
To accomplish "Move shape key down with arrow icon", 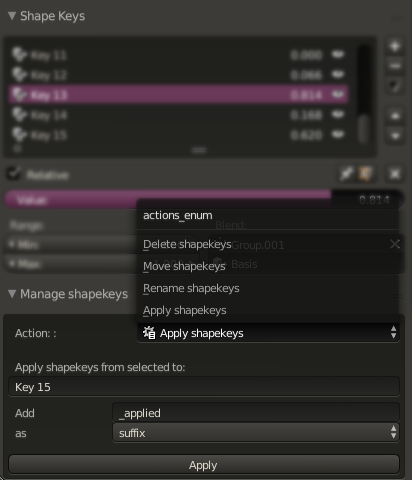I will (395, 136).
